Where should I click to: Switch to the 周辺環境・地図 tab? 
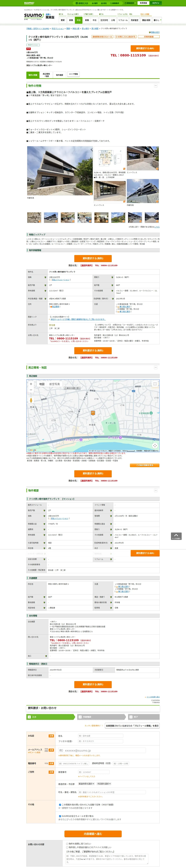46,75
